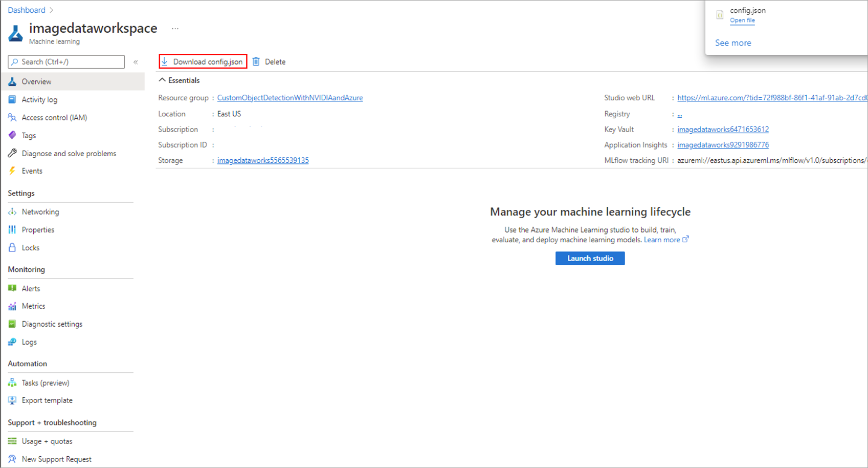Viewport: 868px width, 468px height.
Task: Click the purple Tags icon
Action: coord(12,135)
